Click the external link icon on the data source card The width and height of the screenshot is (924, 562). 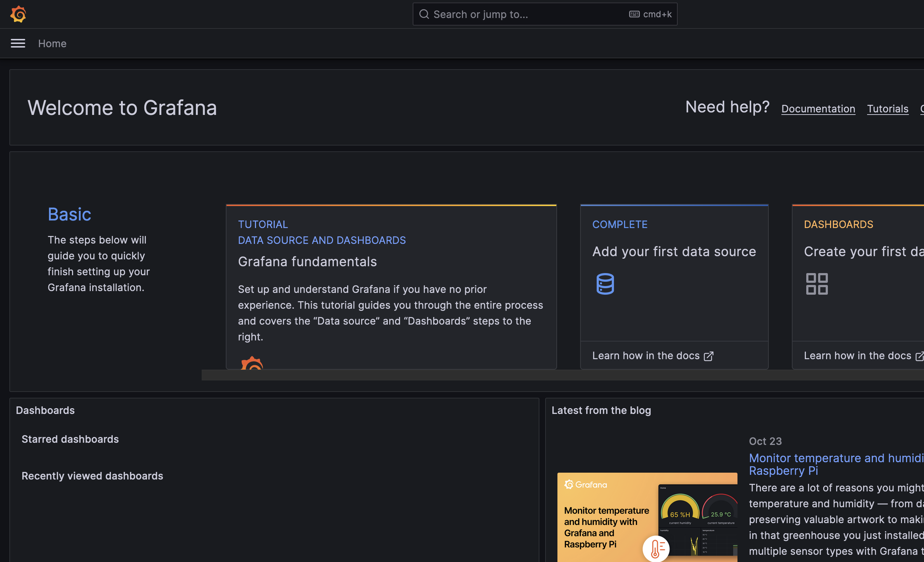point(709,356)
